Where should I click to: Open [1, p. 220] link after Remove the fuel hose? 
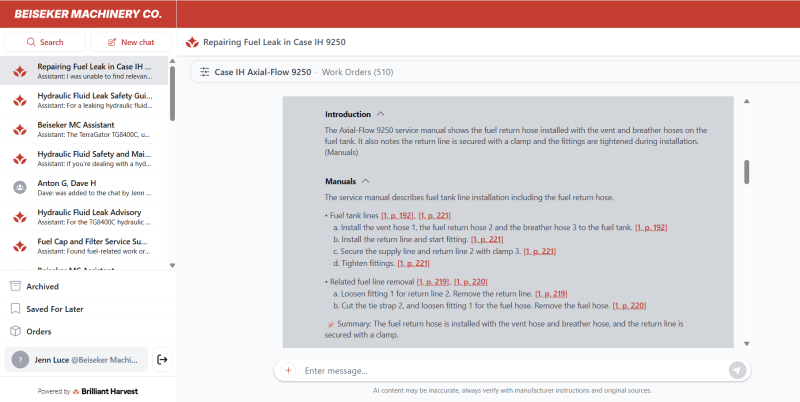pyautogui.click(x=629, y=306)
